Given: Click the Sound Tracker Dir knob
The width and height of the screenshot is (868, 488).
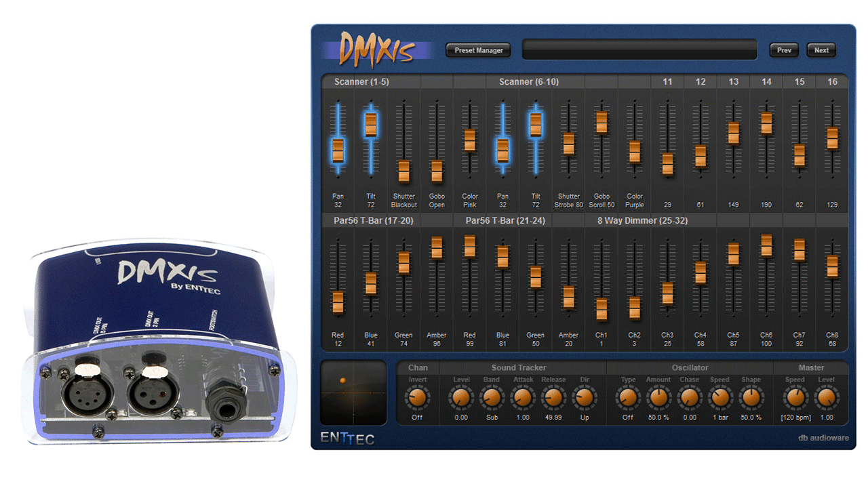Looking at the screenshot, I should tap(585, 398).
